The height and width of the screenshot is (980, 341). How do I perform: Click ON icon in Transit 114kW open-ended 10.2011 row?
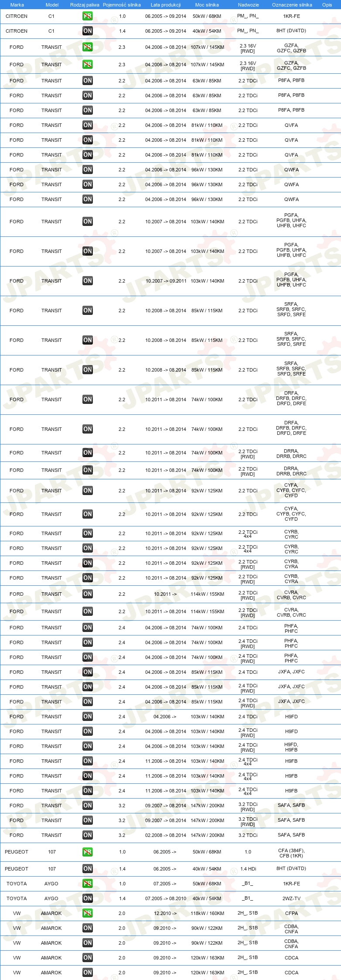coord(88,594)
